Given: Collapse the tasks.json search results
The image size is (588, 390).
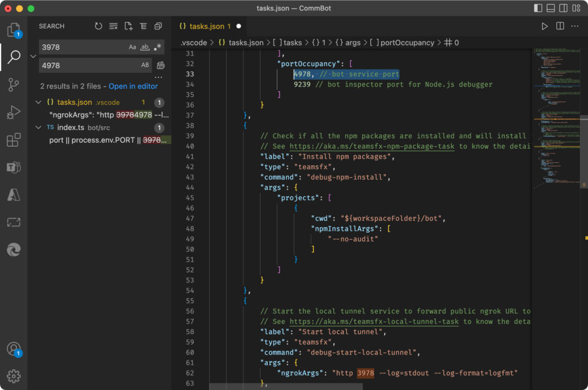Looking at the screenshot, I should [39, 102].
